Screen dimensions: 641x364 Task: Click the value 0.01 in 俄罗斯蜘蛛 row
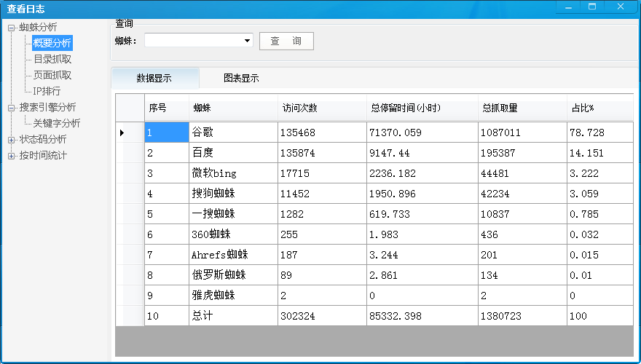pos(600,275)
